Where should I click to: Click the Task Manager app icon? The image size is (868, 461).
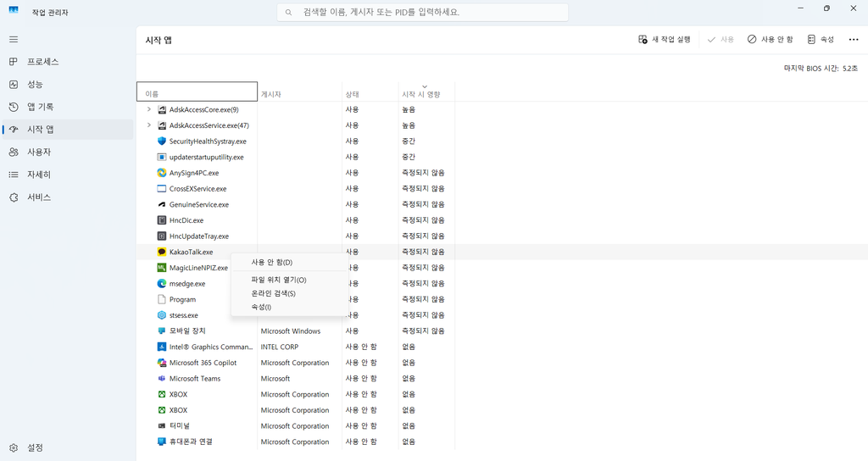click(x=14, y=10)
